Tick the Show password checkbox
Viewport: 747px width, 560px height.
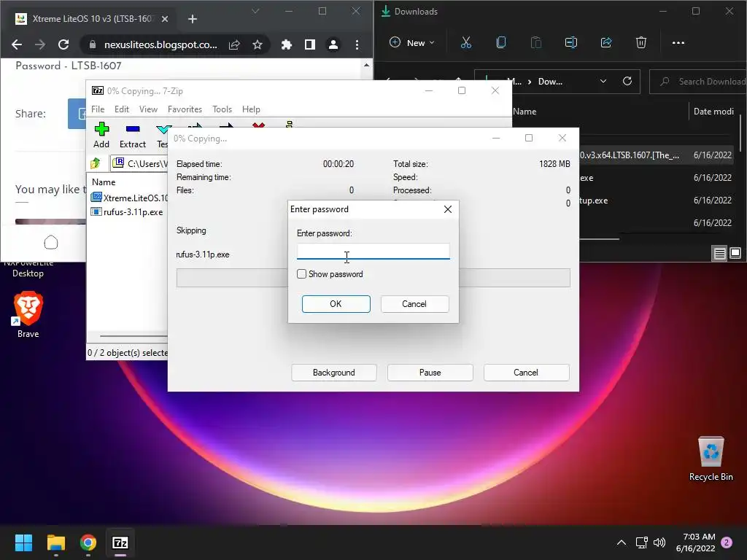(x=301, y=274)
